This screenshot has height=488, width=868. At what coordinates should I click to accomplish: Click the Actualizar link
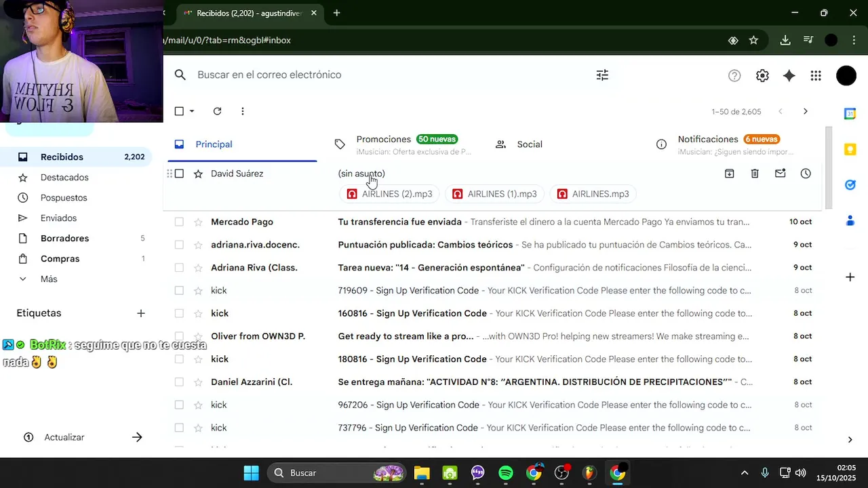[x=64, y=437]
